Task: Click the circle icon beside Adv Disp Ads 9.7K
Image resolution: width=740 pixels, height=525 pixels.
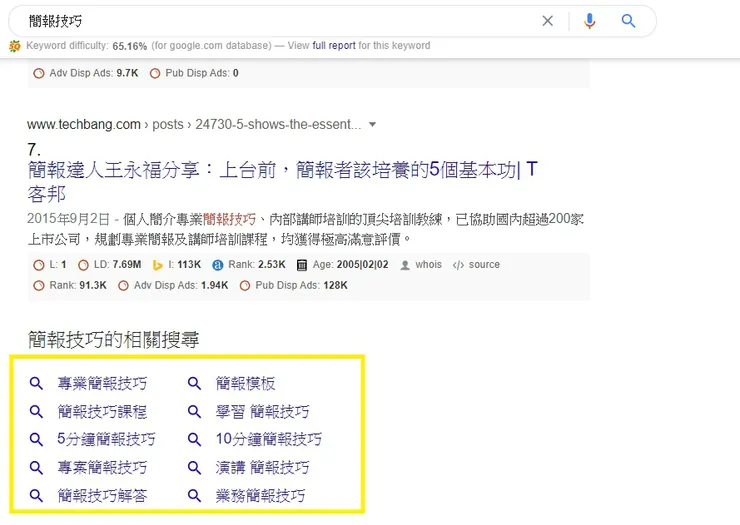Action: [39, 73]
